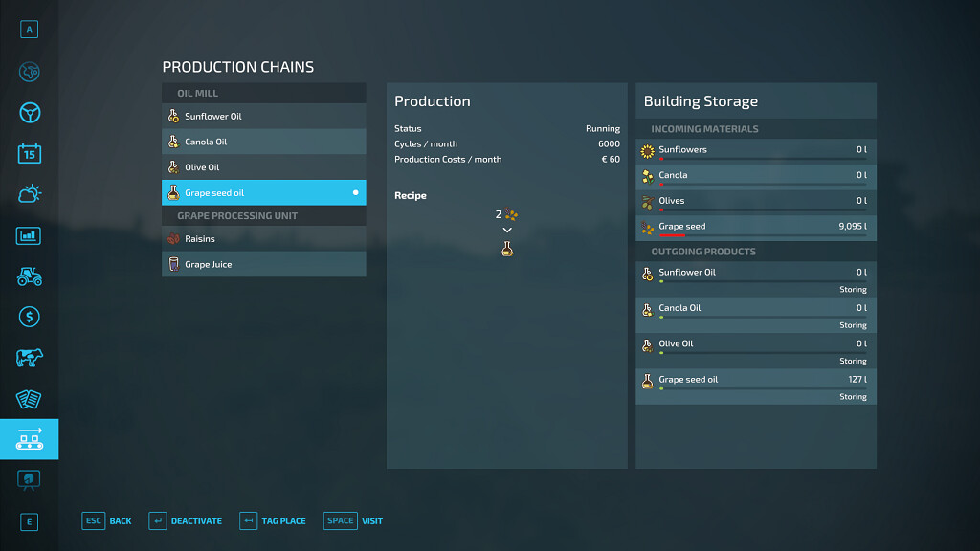Choose Olive Oil production chain

coord(263,167)
